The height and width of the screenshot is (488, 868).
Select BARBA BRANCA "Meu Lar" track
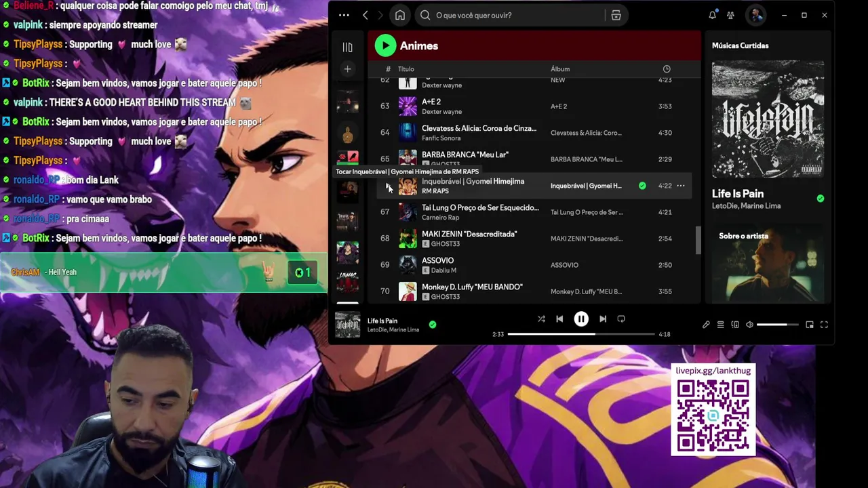point(465,155)
